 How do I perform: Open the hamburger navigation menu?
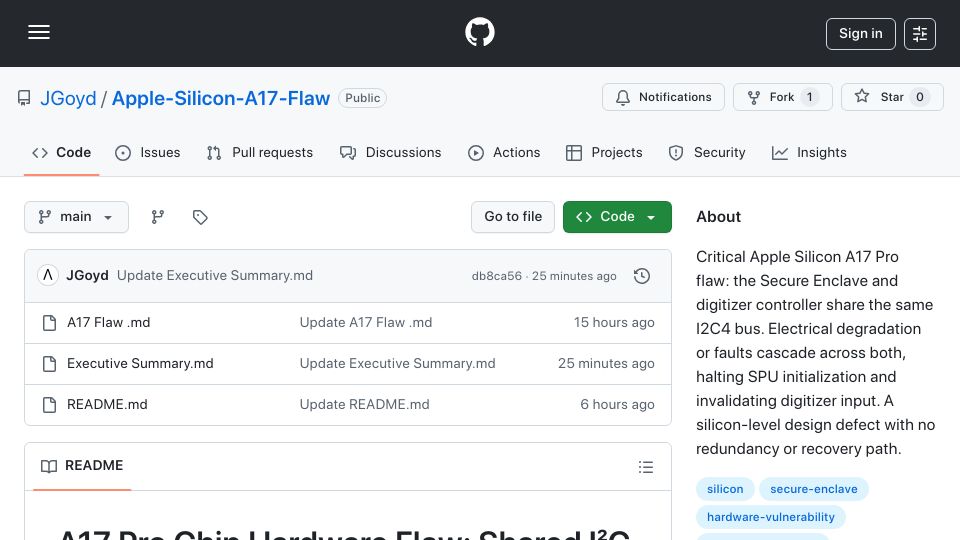coord(39,32)
